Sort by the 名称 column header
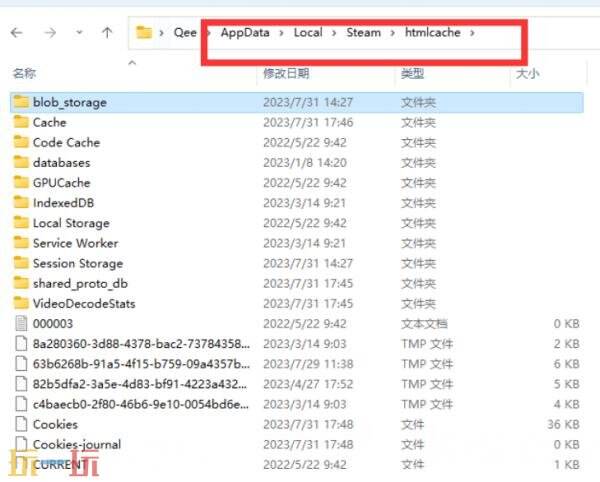The width and height of the screenshot is (600, 482). (24, 73)
